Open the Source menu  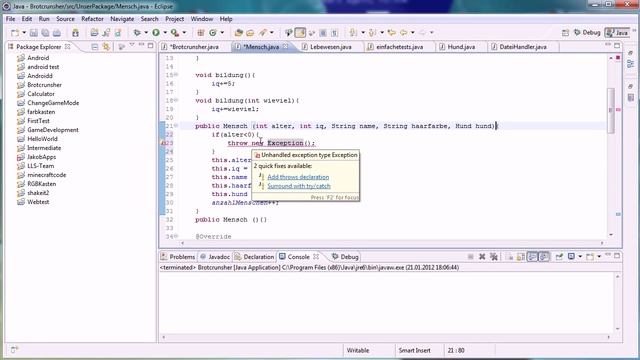coord(65,19)
